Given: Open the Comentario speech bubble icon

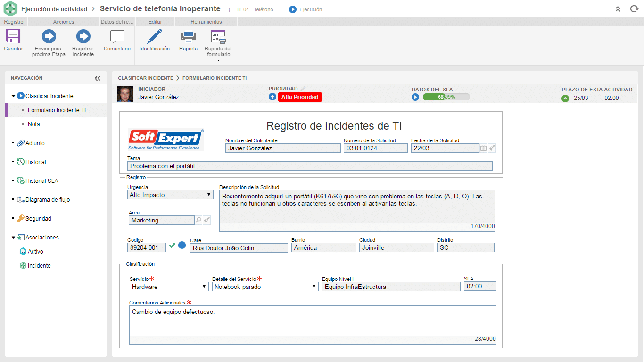Looking at the screenshot, I should coord(117,36).
